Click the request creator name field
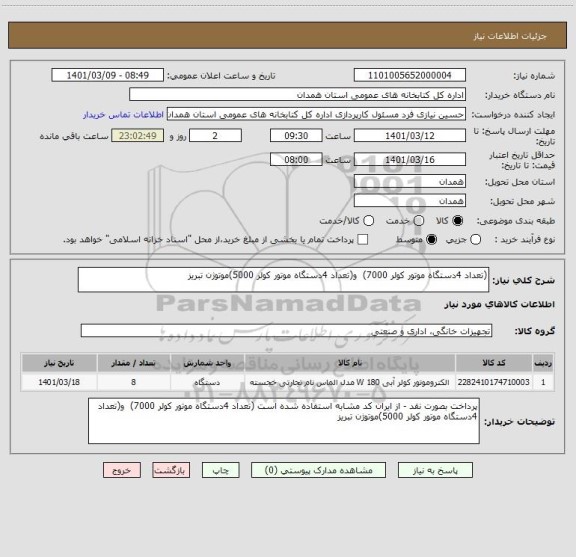Image resolution: width=576 pixels, height=557 pixels. (316, 114)
